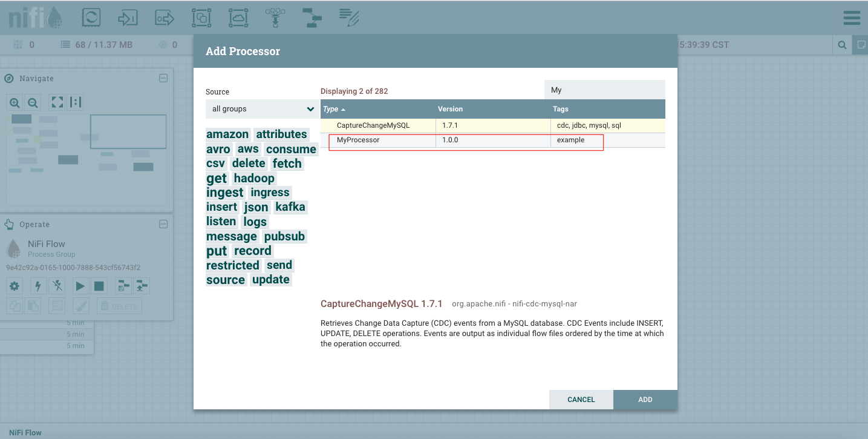Sort the list by Type column

[378, 109]
